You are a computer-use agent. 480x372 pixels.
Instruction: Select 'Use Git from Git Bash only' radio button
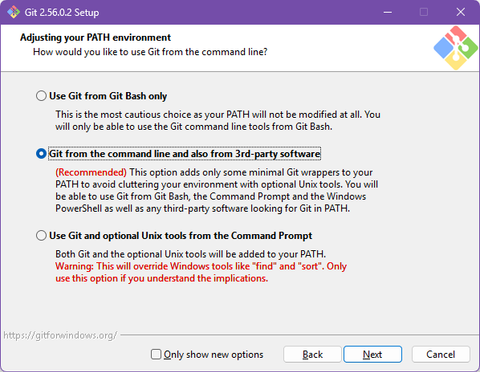[41, 96]
